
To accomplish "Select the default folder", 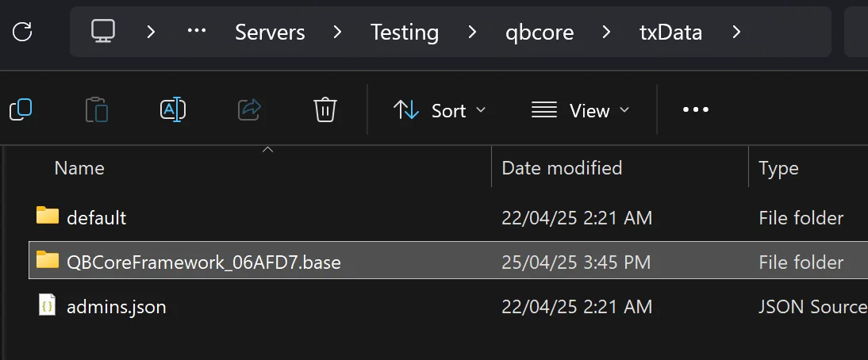I will [x=96, y=217].
